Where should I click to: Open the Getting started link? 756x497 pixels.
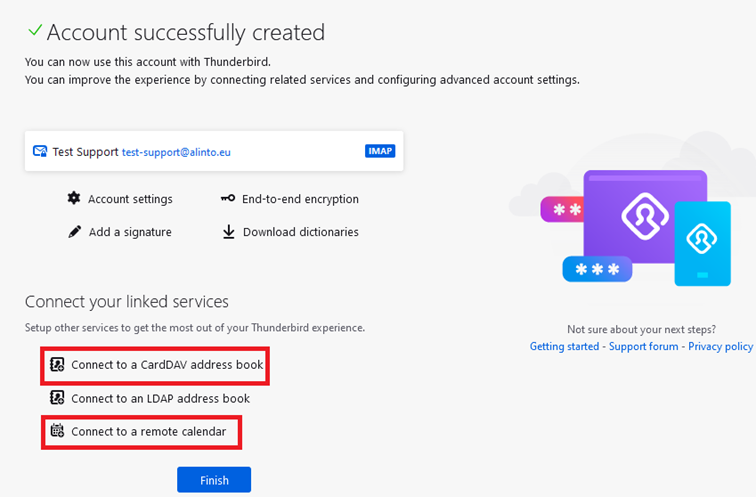(564, 346)
